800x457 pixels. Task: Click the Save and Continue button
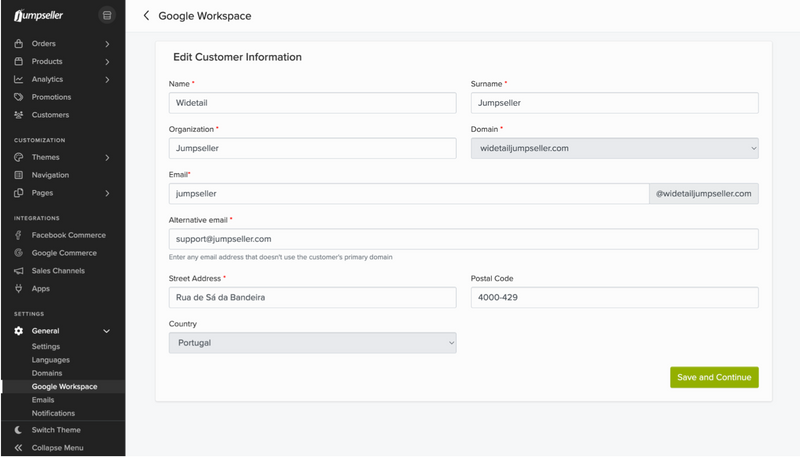pyautogui.click(x=714, y=377)
